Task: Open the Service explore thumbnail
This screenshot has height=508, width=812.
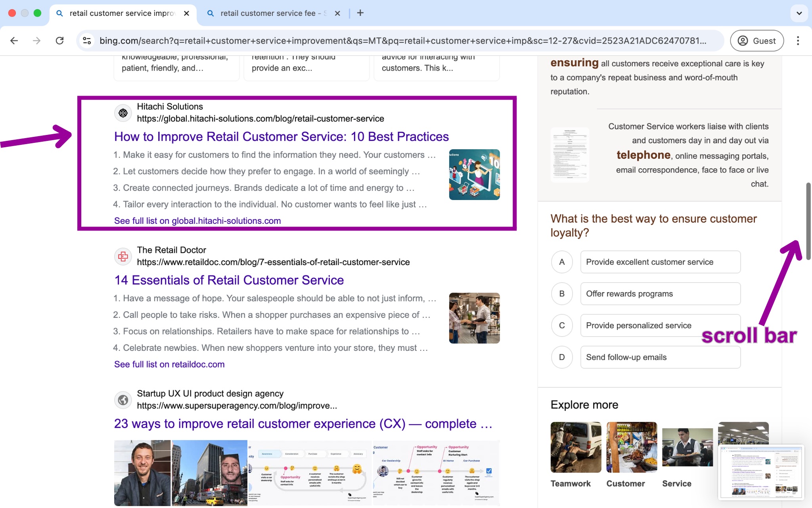Action: tap(688, 447)
